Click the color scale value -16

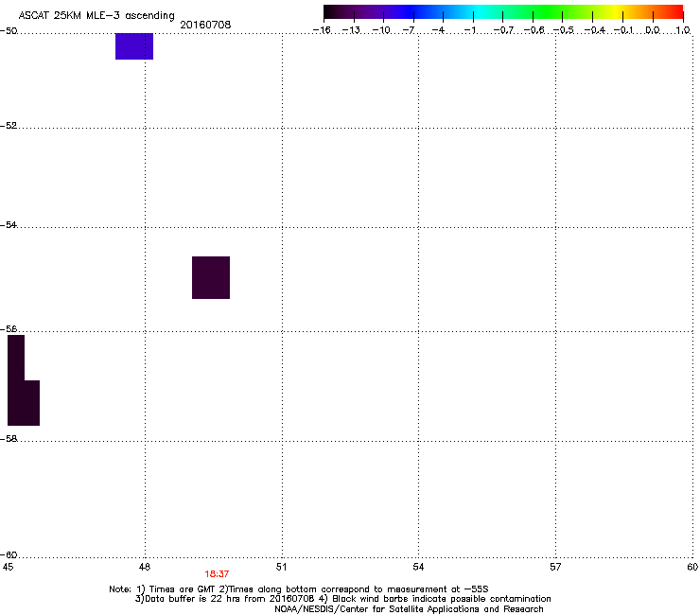click(322, 30)
